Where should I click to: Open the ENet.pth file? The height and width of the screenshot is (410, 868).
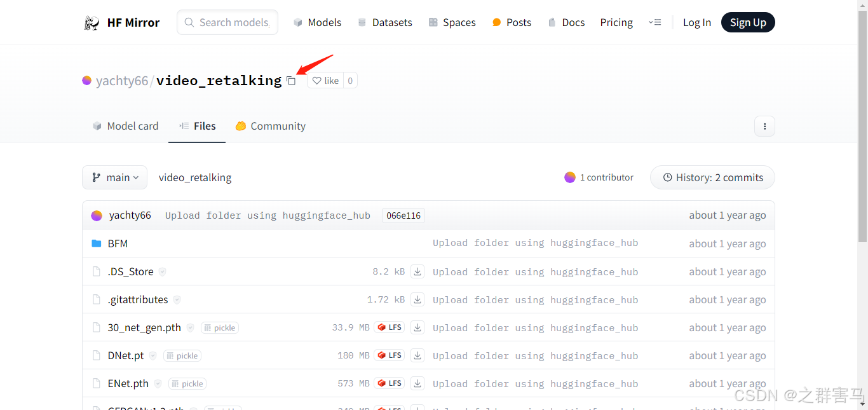[x=128, y=383]
